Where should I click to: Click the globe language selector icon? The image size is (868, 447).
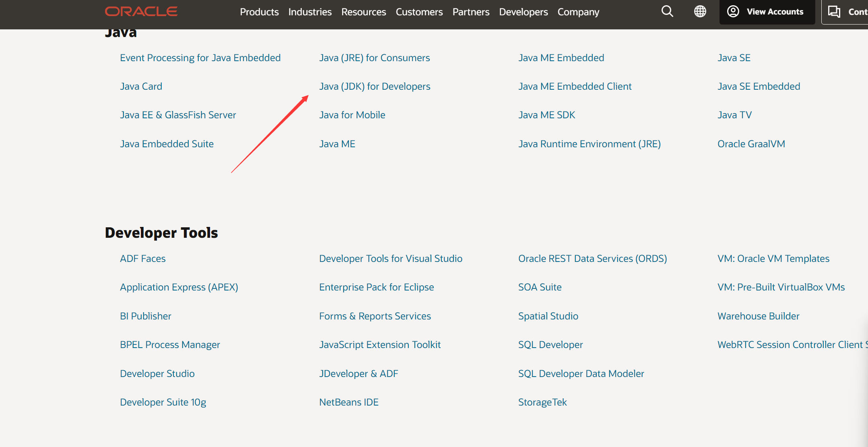(x=700, y=11)
